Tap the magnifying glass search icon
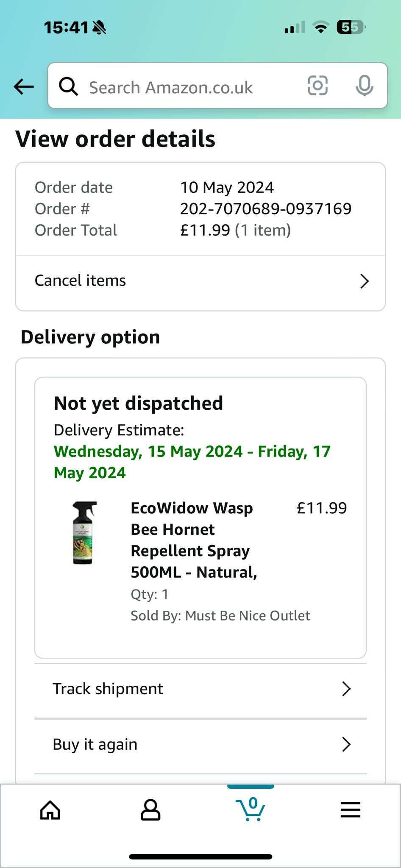Image resolution: width=401 pixels, height=868 pixels. (68, 86)
